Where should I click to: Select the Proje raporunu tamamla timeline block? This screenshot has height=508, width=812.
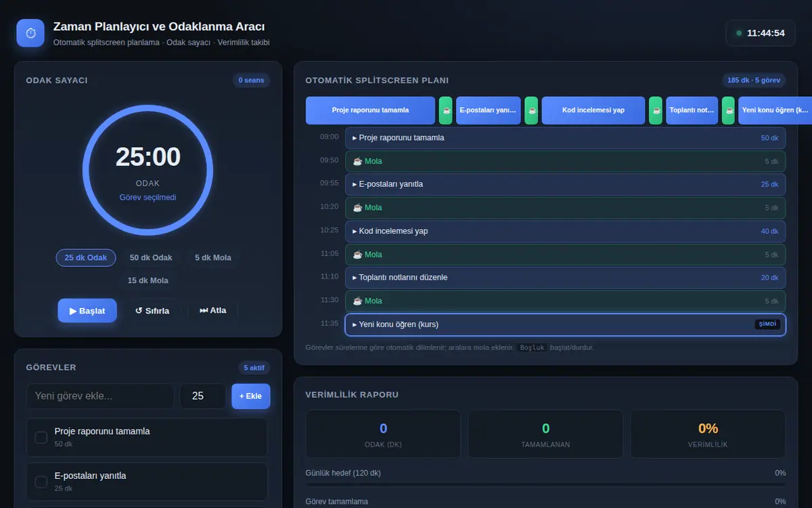click(x=370, y=110)
